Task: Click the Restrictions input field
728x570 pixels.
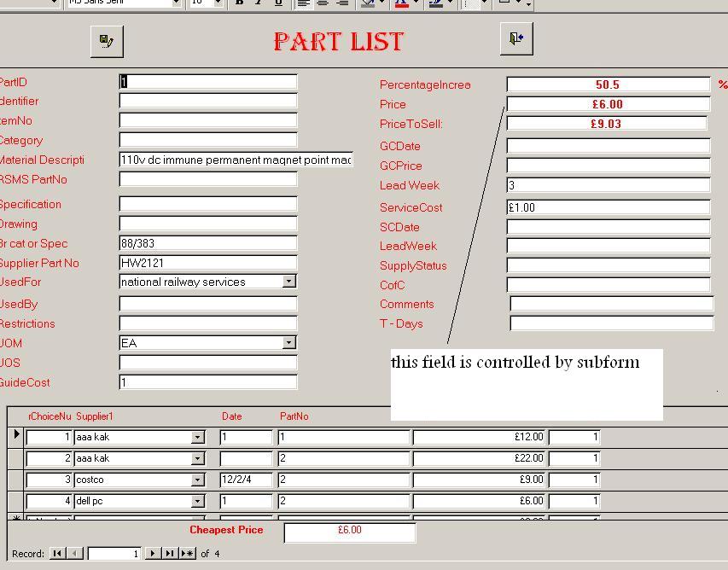Action: click(x=208, y=323)
